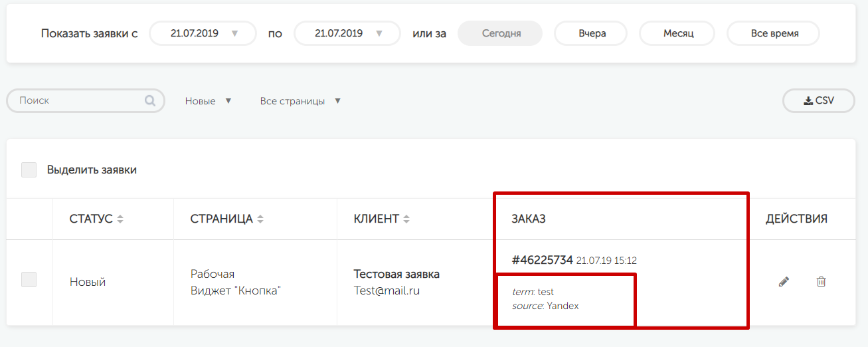
Task: Sort by КЛИЕНТ column arrows
Action: click(406, 219)
